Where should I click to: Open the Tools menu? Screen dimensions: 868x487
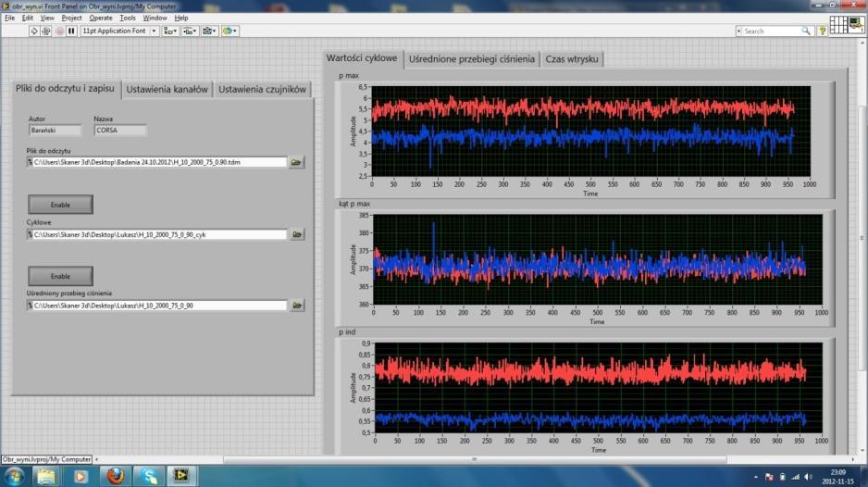point(128,18)
